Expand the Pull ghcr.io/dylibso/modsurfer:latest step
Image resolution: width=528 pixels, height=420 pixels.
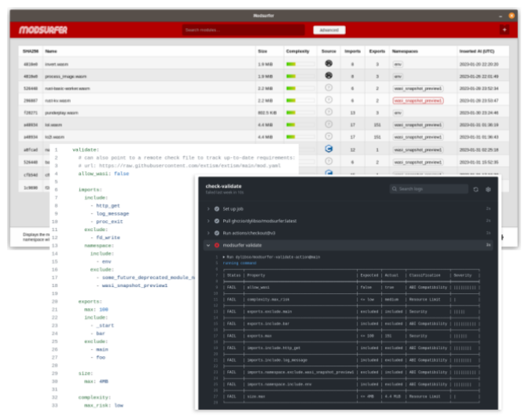click(208, 221)
